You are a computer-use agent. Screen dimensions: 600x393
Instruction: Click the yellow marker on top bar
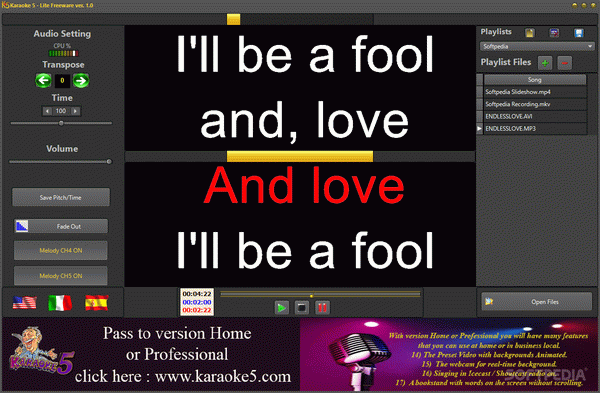click(x=233, y=19)
